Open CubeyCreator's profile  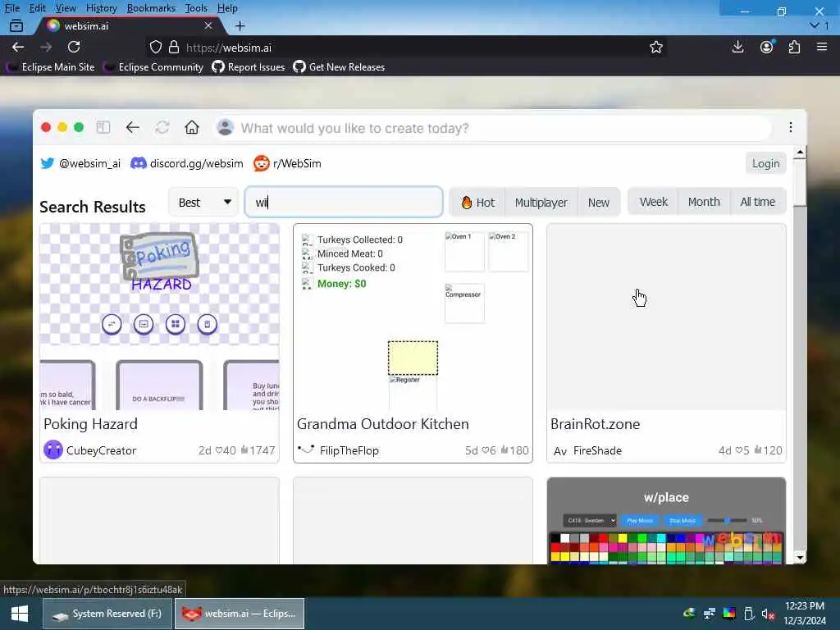(90, 450)
